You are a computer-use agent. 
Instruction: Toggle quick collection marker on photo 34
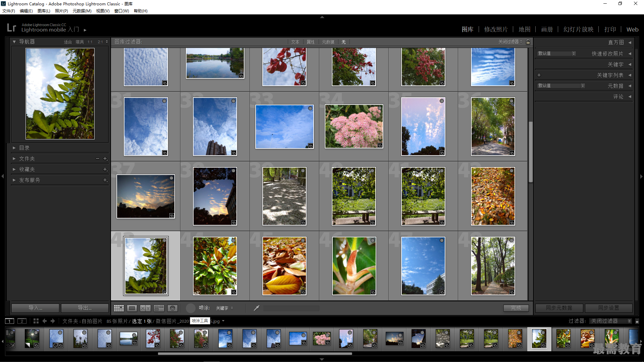point(380,108)
